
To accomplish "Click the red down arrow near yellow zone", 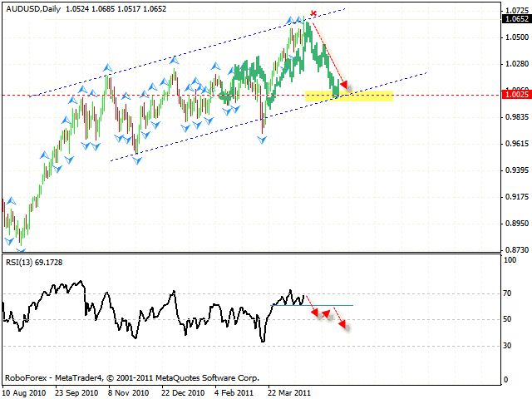I will tap(343, 85).
